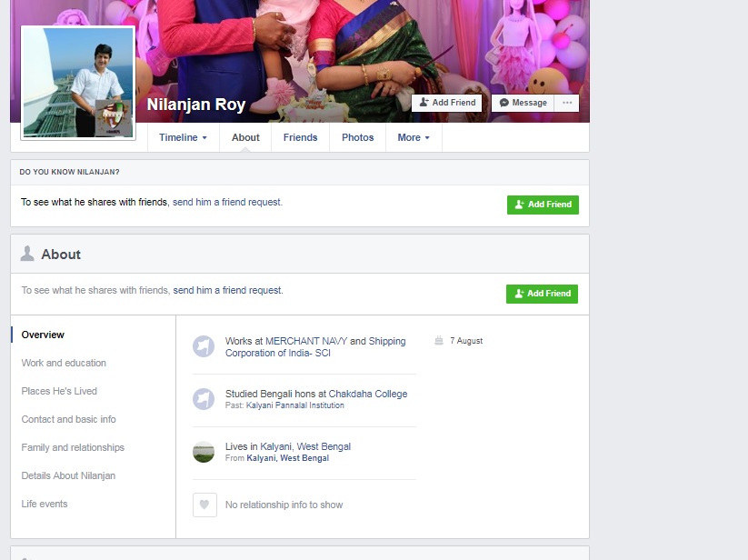
Task: Open the Chakdaha College link
Action: pyautogui.click(x=368, y=394)
